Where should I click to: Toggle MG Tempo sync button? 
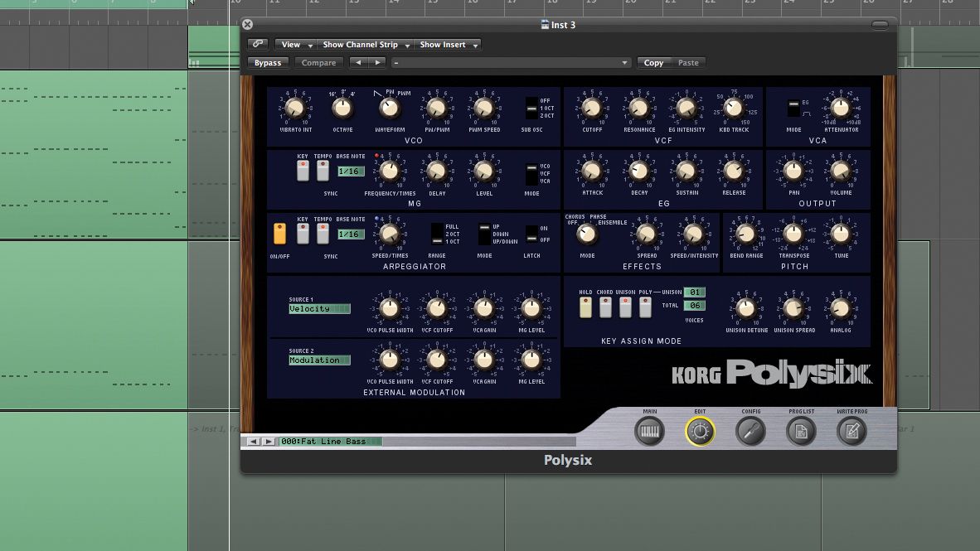[x=323, y=171]
